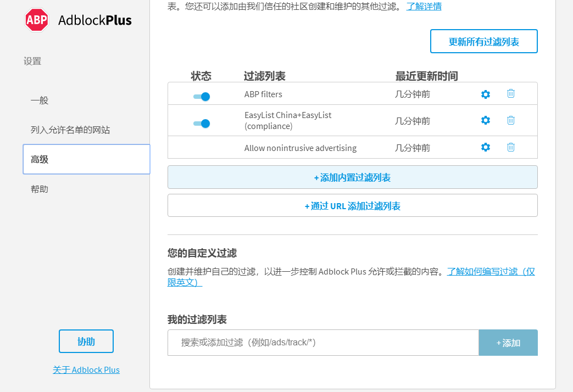Open gear settings for EasyList China+EasyList
The width and height of the screenshot is (573, 392).
pyautogui.click(x=486, y=120)
